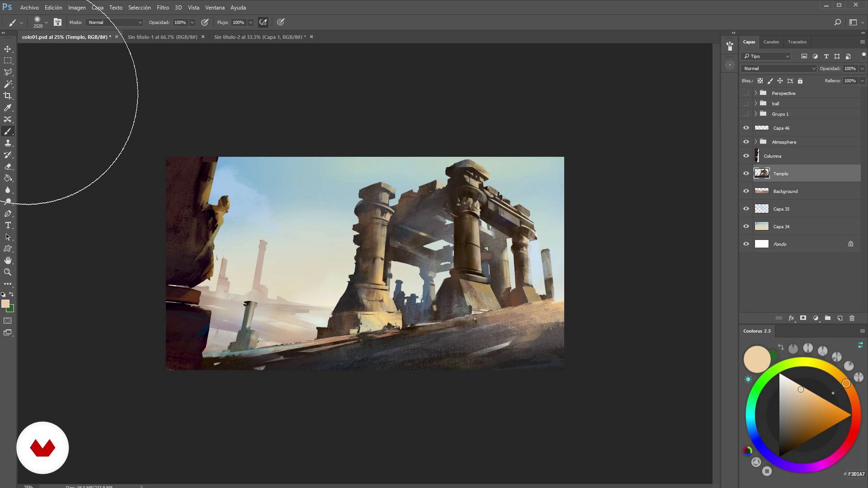Hide the Atmosphere group

click(x=746, y=142)
